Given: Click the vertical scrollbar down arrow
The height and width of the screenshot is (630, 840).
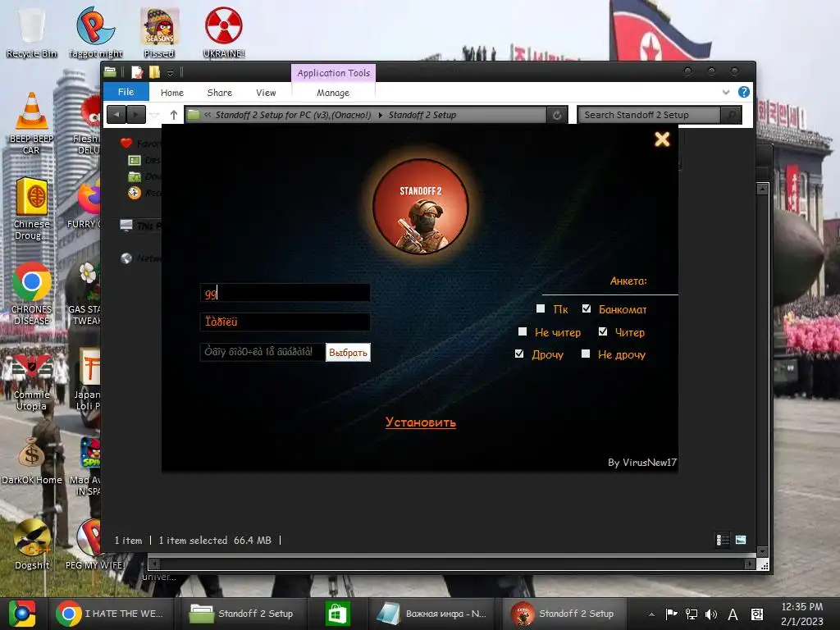Looking at the screenshot, I should 762,551.
